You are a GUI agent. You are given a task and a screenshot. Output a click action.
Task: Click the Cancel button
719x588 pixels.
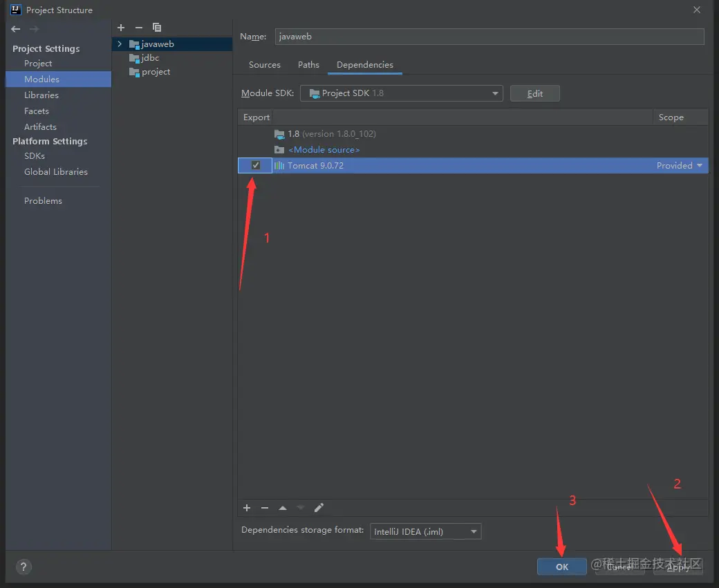(619, 567)
